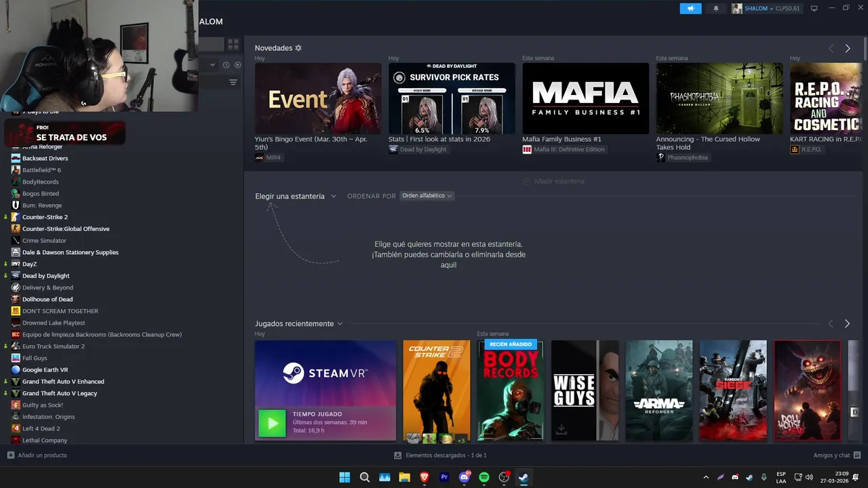Viewport: 868px width, 488px height.
Task: Open Wise Guys recent game cover
Action: 585,391
